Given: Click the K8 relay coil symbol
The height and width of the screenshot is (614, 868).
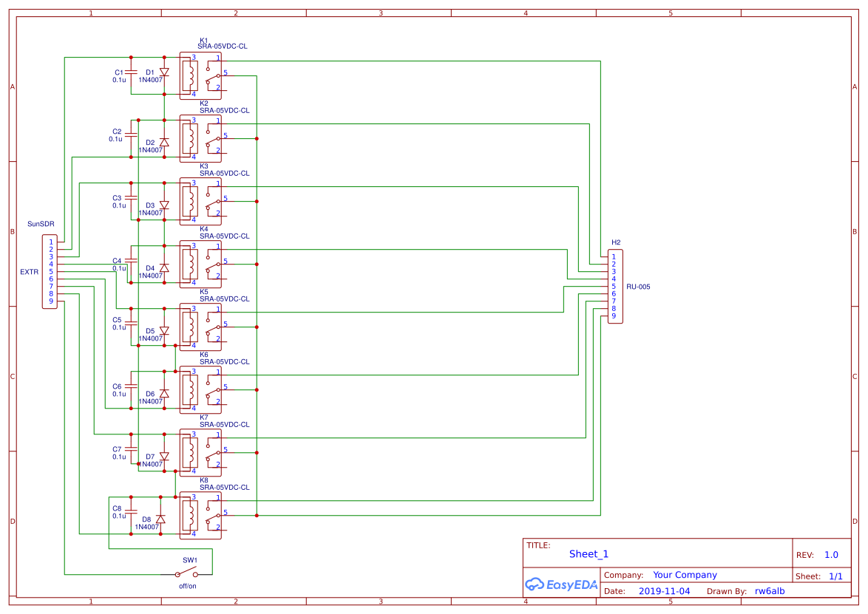Looking at the screenshot, I should [190, 514].
